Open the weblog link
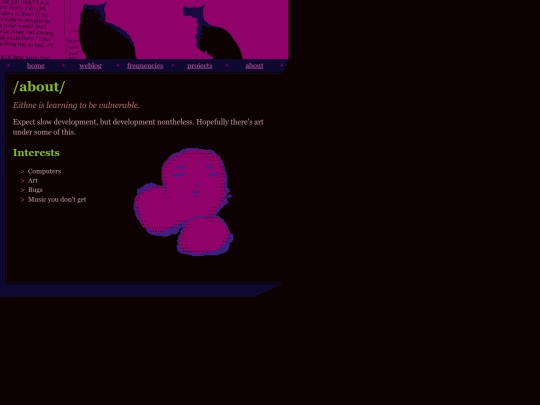The image size is (540, 405). (90, 65)
